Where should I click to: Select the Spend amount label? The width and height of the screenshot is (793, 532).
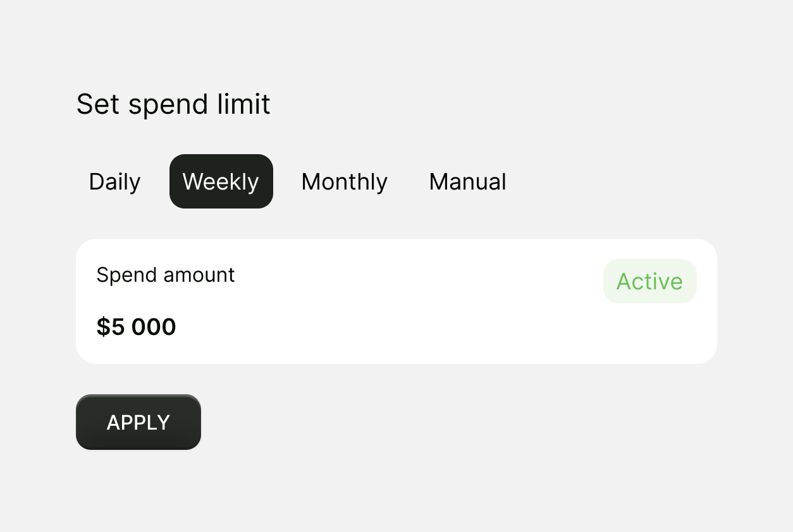pyautogui.click(x=165, y=275)
